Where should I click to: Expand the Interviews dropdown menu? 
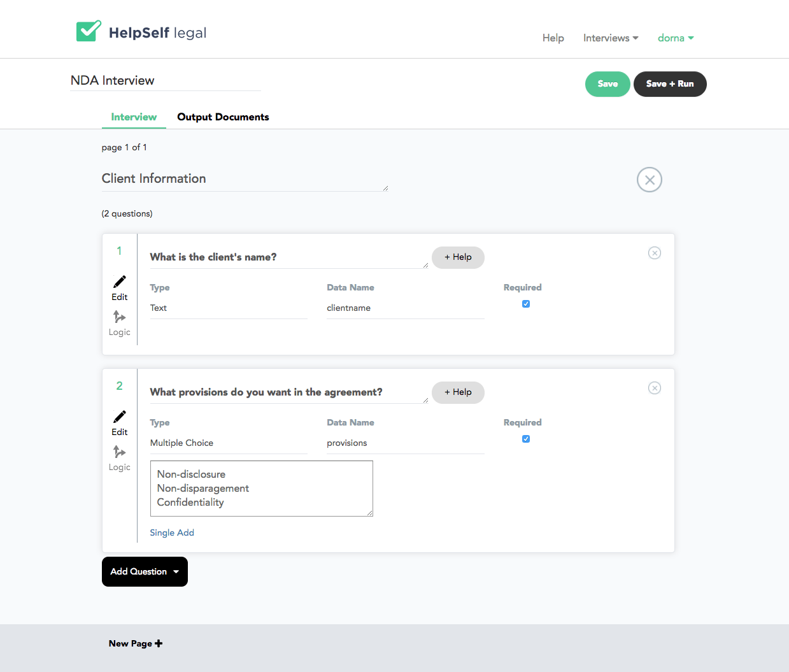tap(611, 38)
